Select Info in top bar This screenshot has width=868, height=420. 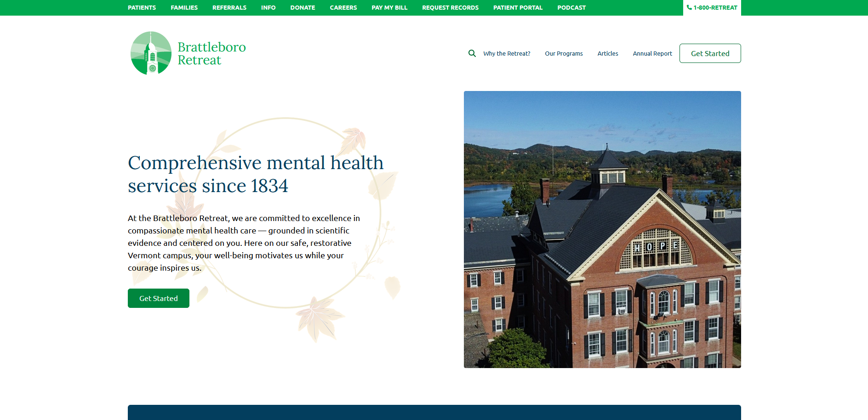268,8
